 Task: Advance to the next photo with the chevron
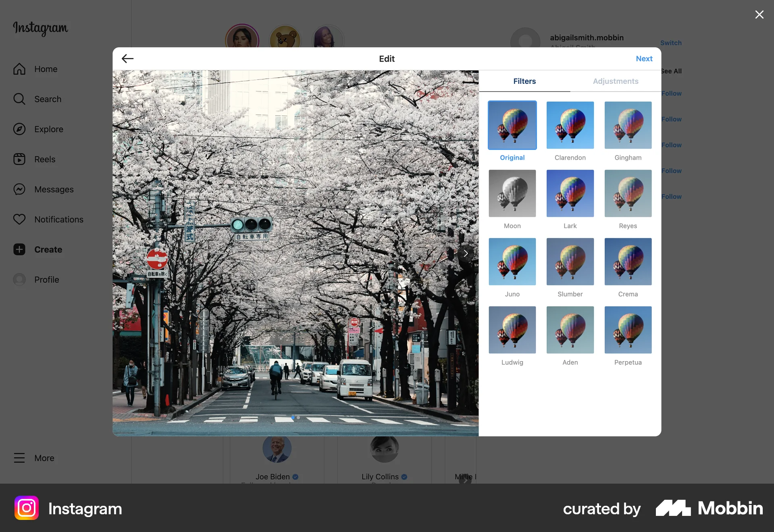[466, 253]
